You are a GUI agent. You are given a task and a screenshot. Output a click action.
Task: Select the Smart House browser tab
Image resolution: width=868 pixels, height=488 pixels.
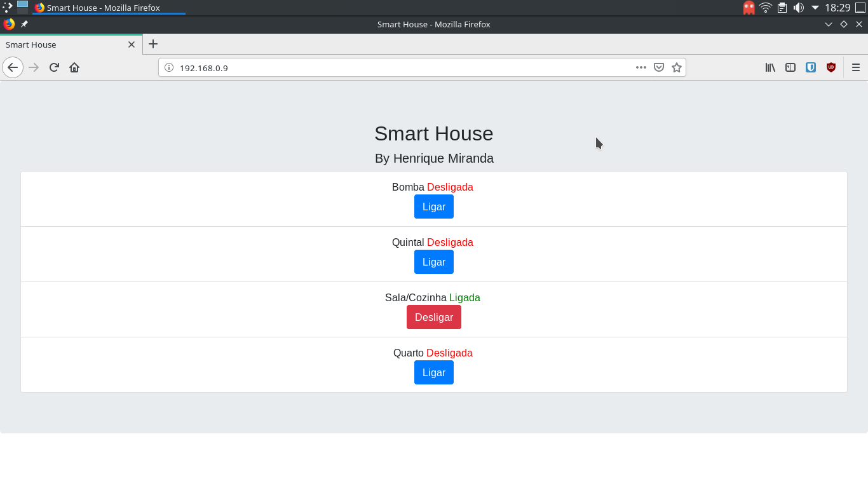(x=71, y=44)
